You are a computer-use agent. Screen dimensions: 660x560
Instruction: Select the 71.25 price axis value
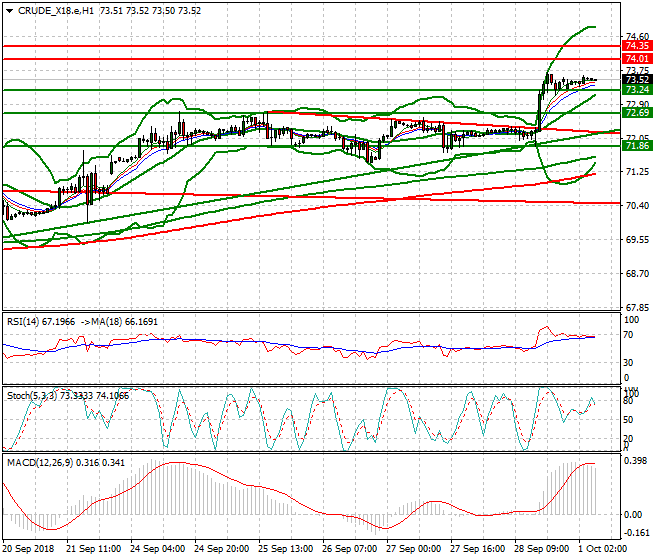click(637, 171)
